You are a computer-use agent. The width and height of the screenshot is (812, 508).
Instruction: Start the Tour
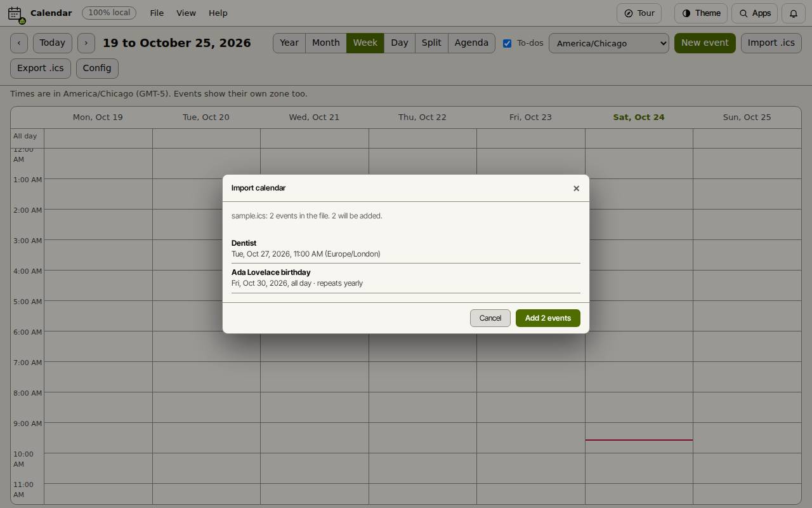pos(639,13)
